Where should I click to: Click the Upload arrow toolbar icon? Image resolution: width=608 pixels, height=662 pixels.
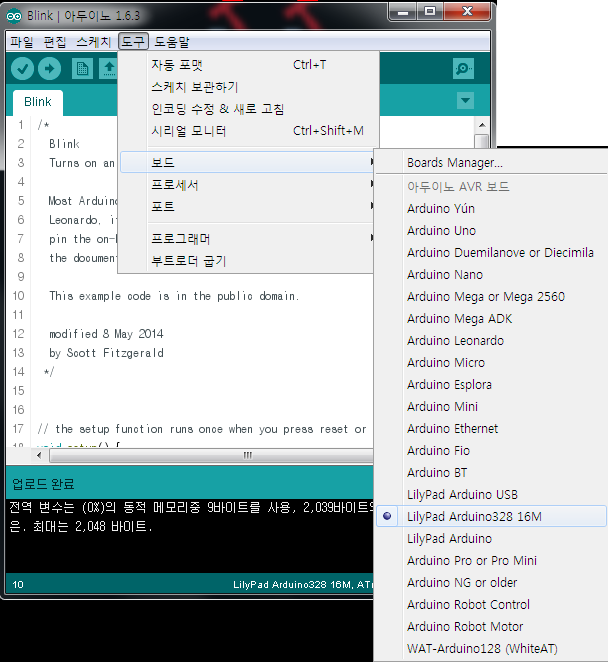(50, 68)
